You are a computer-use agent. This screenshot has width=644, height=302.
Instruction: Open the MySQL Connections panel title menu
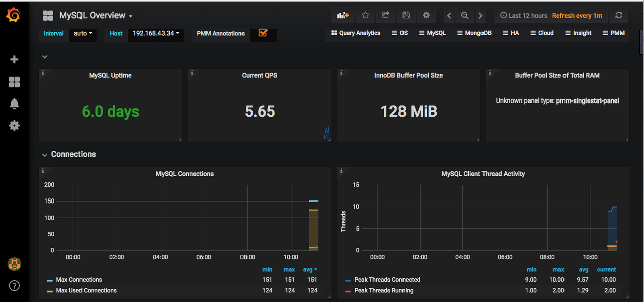coord(185,174)
